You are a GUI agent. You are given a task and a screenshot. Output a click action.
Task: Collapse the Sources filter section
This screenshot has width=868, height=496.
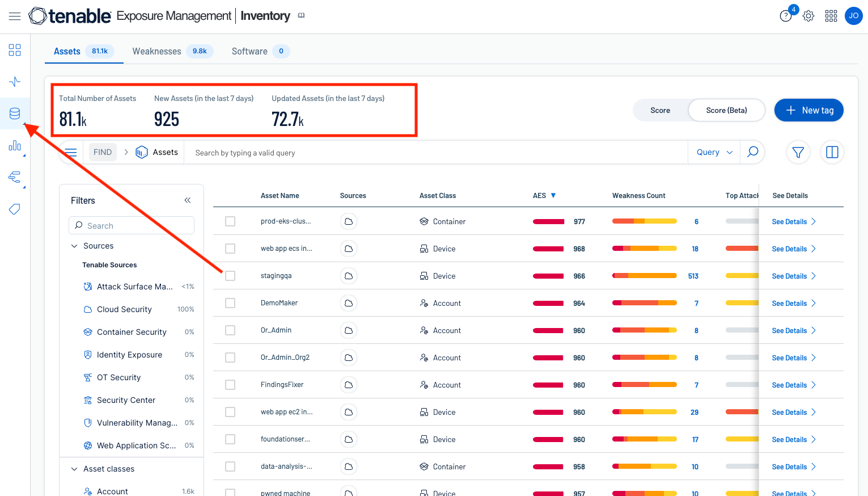(74, 246)
